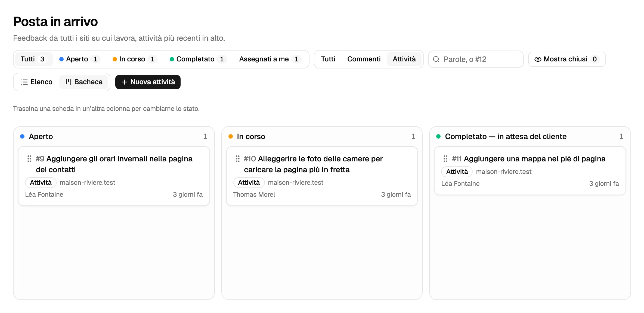Image resolution: width=644 pixels, height=313 pixels.
Task: Click 3 giorni fa on card #10
Action: (x=396, y=195)
